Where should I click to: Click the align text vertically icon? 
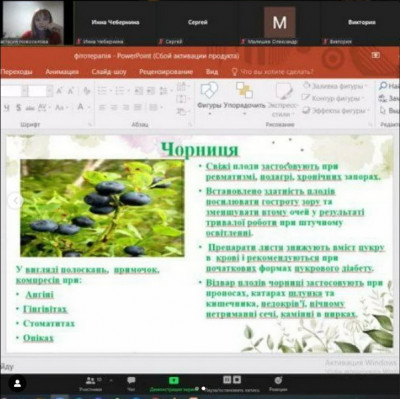point(182,99)
